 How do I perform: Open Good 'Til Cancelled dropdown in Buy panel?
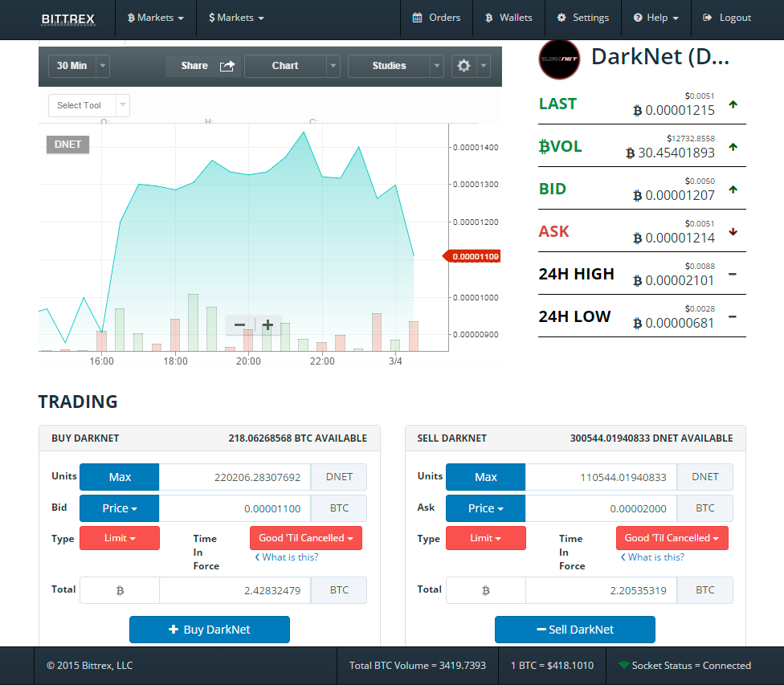[x=306, y=538]
